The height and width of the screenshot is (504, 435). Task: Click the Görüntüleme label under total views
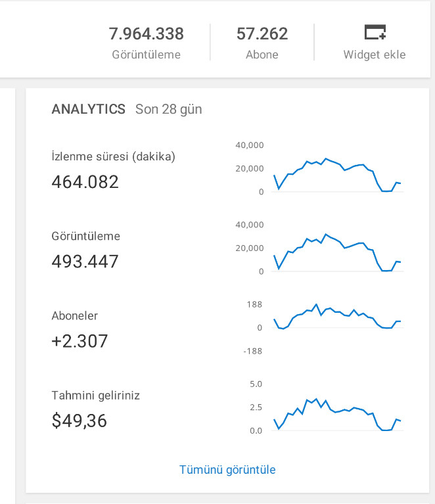[x=146, y=55]
